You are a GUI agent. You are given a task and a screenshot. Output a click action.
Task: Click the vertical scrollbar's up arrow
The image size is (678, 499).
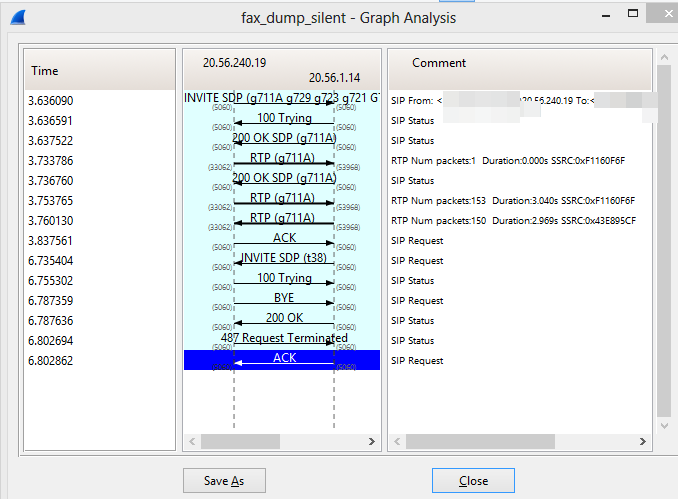[663, 57]
